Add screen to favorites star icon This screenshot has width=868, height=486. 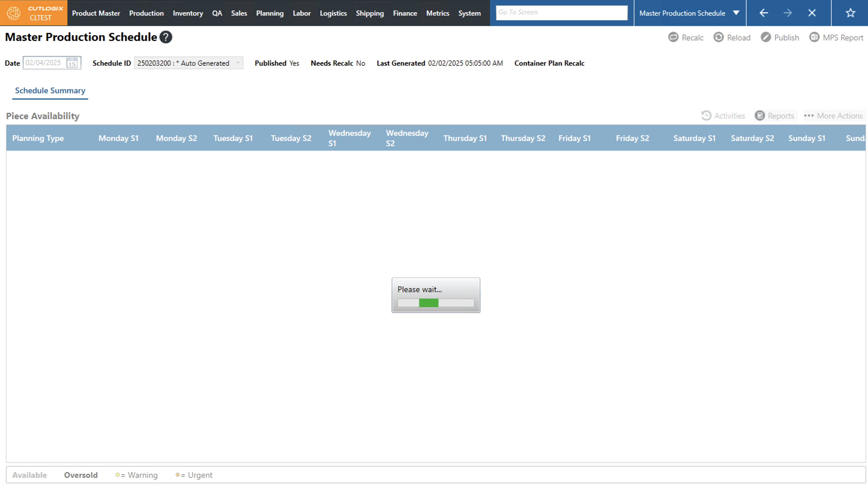pos(850,13)
